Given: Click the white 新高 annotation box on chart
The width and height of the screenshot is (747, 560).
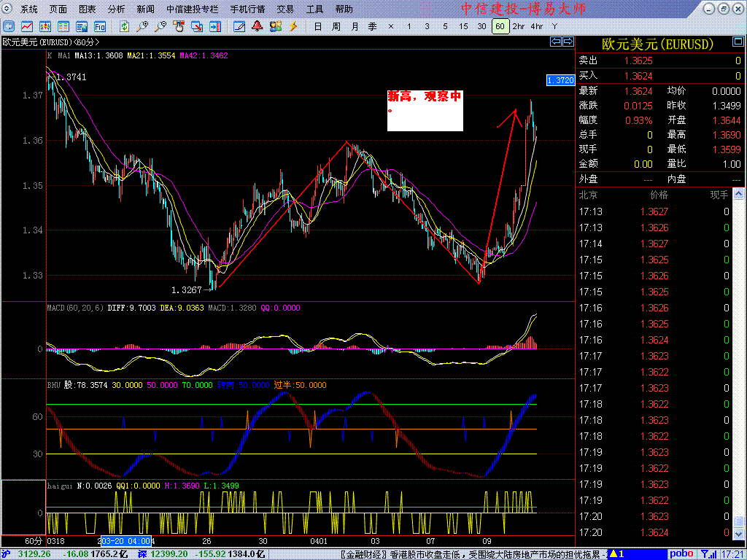Looking at the screenshot, I should [x=425, y=110].
